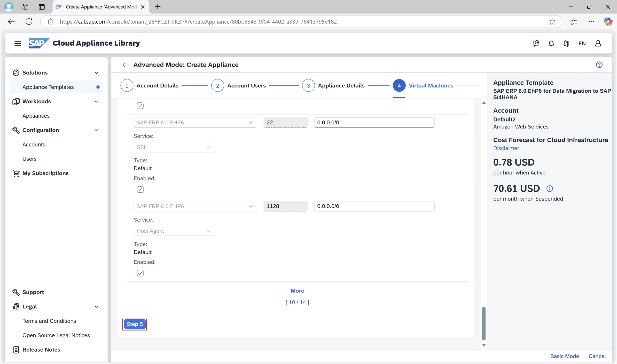
Task: Go back with the wizard back arrow
Action: (124, 65)
